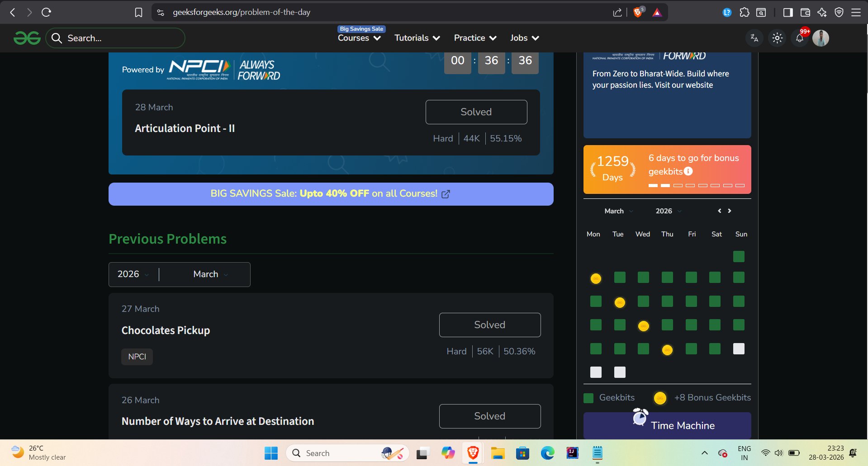Open the profile avatar menu
This screenshot has width=868, height=466.
tap(821, 38)
